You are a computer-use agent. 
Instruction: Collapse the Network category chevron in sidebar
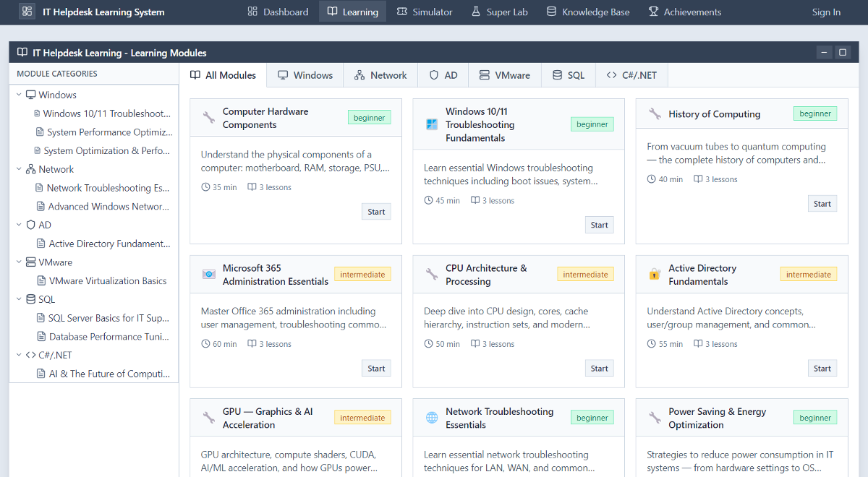(x=20, y=169)
